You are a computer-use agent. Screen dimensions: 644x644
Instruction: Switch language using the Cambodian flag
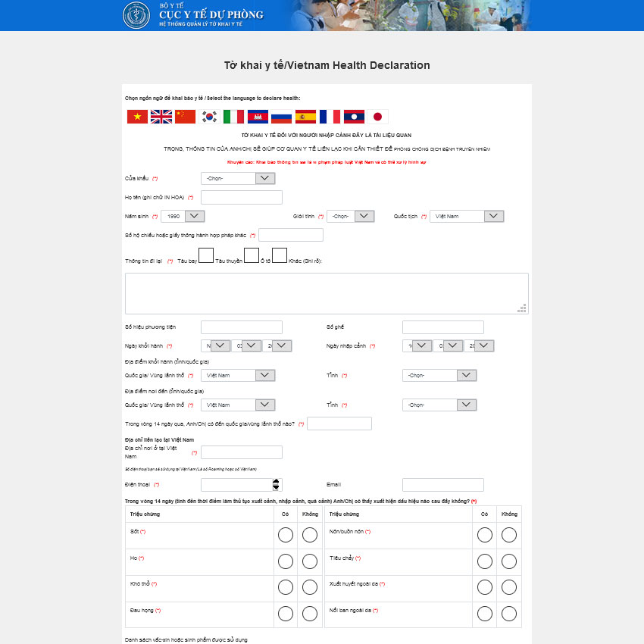click(x=258, y=117)
